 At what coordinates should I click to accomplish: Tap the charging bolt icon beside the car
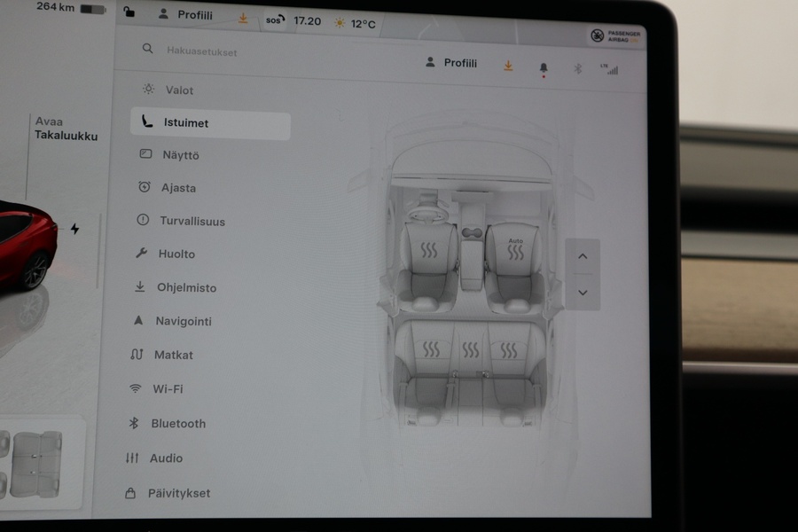click(x=74, y=229)
